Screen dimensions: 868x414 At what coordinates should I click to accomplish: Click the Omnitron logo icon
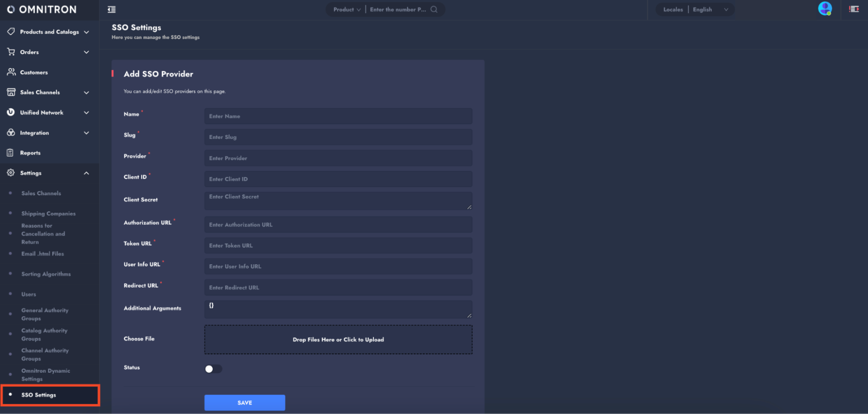11,10
